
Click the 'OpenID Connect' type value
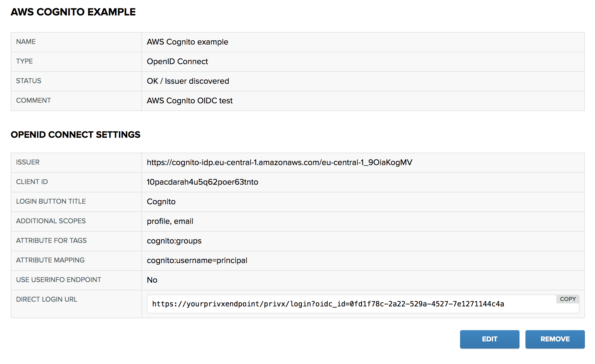177,61
